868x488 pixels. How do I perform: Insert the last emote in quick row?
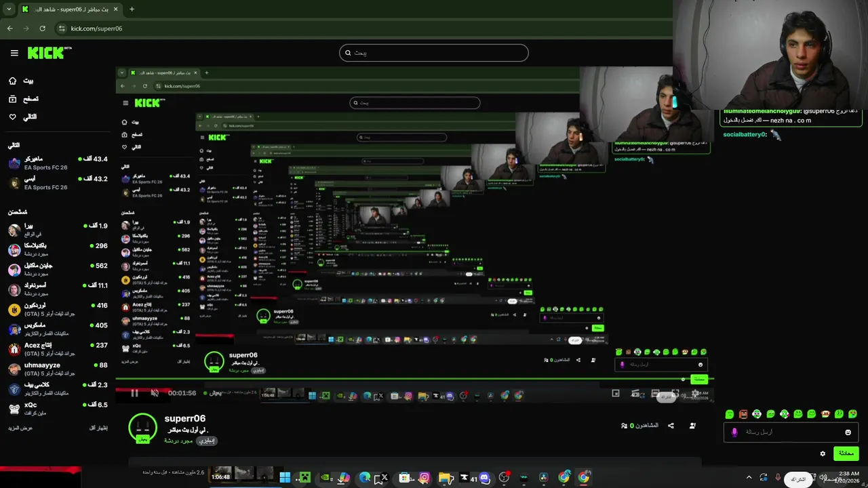(852, 414)
